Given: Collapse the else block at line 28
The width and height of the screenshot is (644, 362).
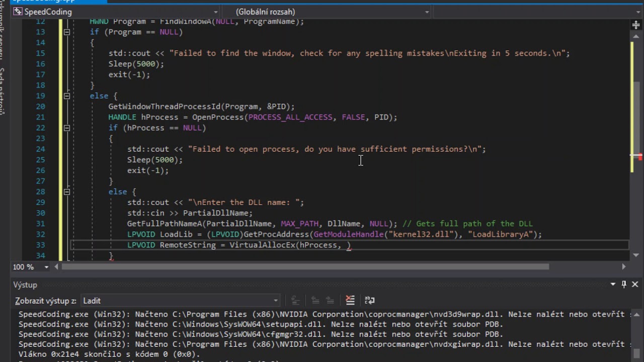Looking at the screenshot, I should pos(66,192).
